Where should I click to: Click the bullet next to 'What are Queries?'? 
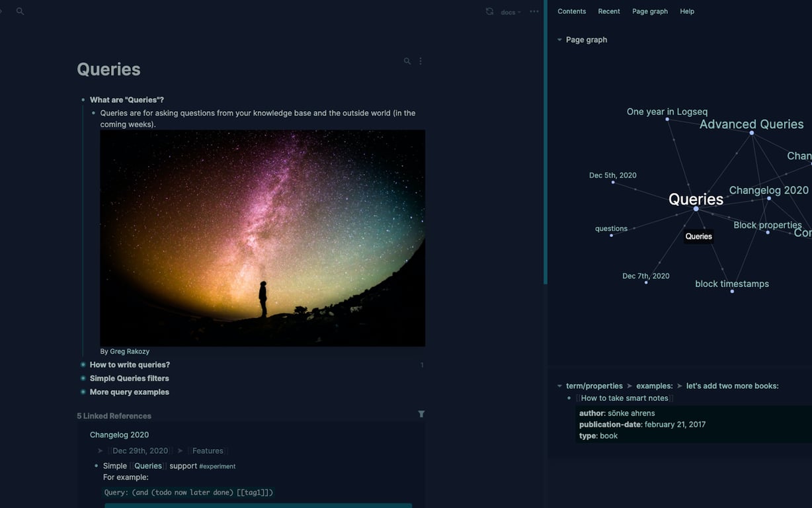(x=82, y=99)
